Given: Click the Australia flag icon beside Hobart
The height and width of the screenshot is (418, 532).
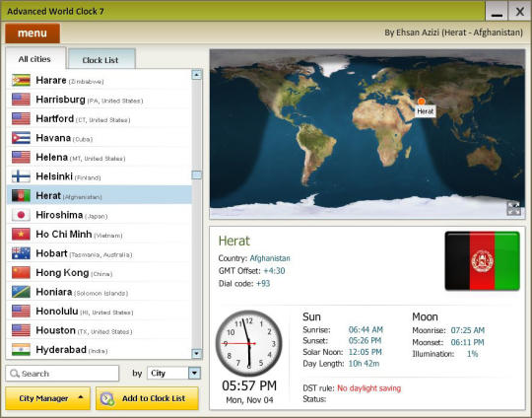Looking at the screenshot, I should [21, 253].
